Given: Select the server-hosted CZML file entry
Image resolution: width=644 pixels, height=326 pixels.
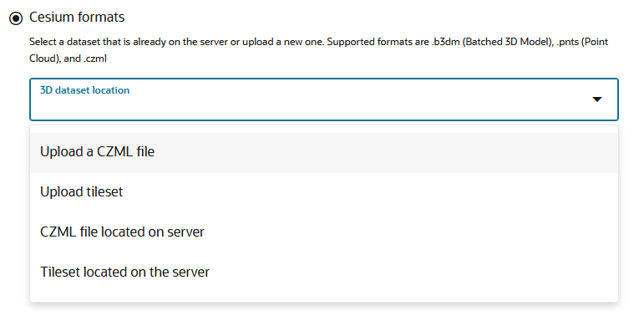Looking at the screenshot, I should (323, 232).
